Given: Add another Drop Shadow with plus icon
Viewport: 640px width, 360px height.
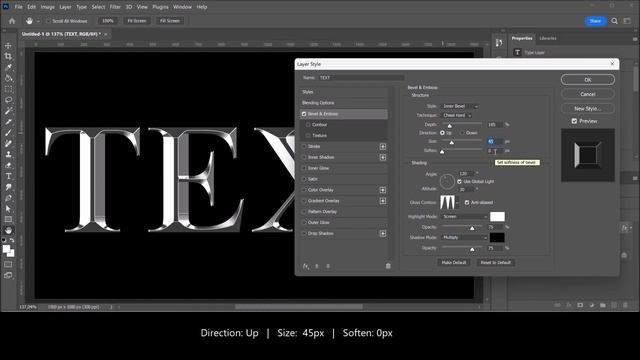Looking at the screenshot, I should tap(382, 233).
